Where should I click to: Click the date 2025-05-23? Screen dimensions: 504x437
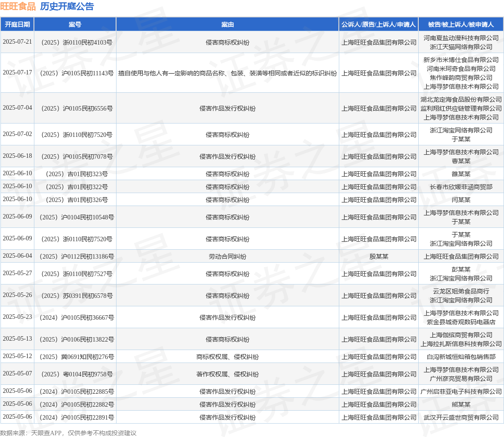17,317
